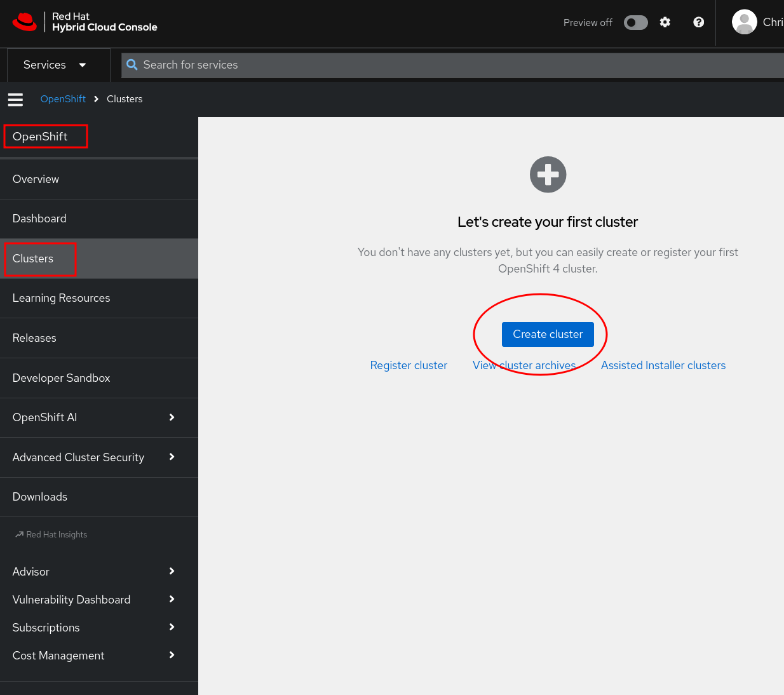Image resolution: width=784 pixels, height=695 pixels.
Task: Click the "Let's create your first cluster" heading
Action: pyautogui.click(x=548, y=222)
